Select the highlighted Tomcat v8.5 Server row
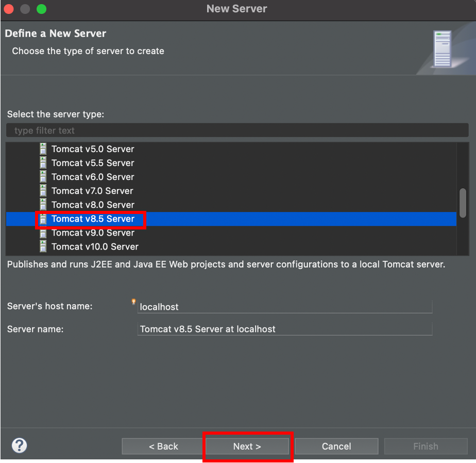This screenshot has height=463, width=476. pyautogui.click(x=231, y=219)
